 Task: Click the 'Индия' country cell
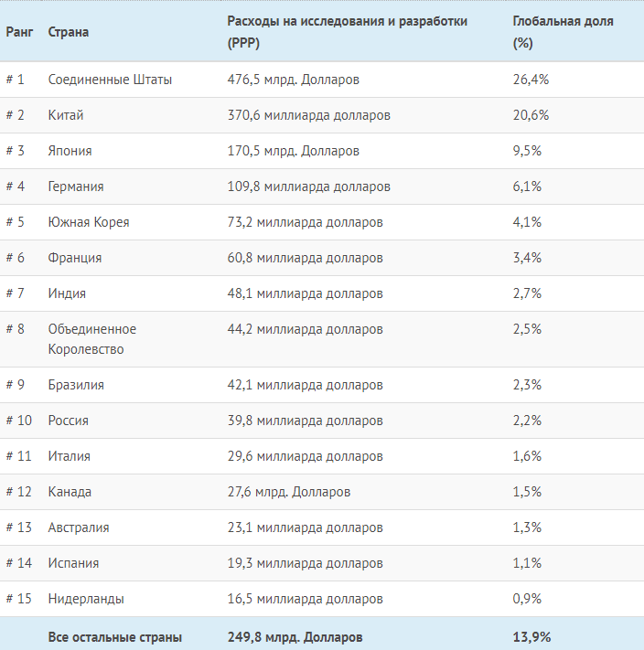[68, 293]
